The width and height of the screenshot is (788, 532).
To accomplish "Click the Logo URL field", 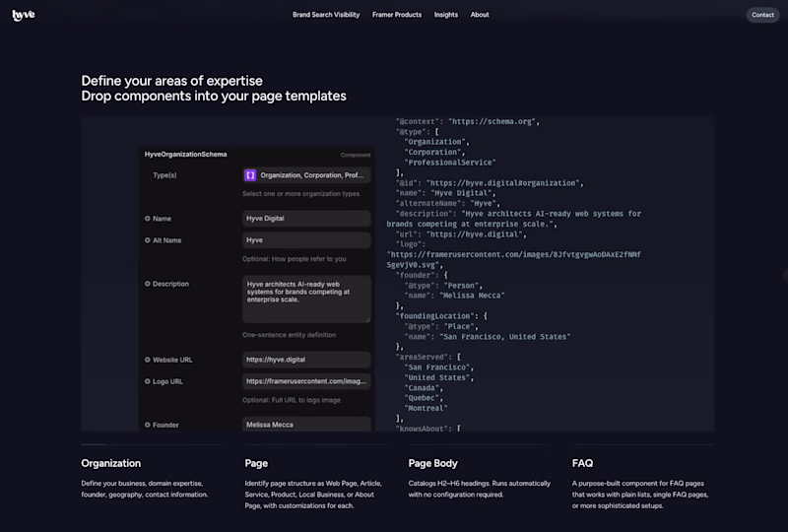I will (306, 381).
